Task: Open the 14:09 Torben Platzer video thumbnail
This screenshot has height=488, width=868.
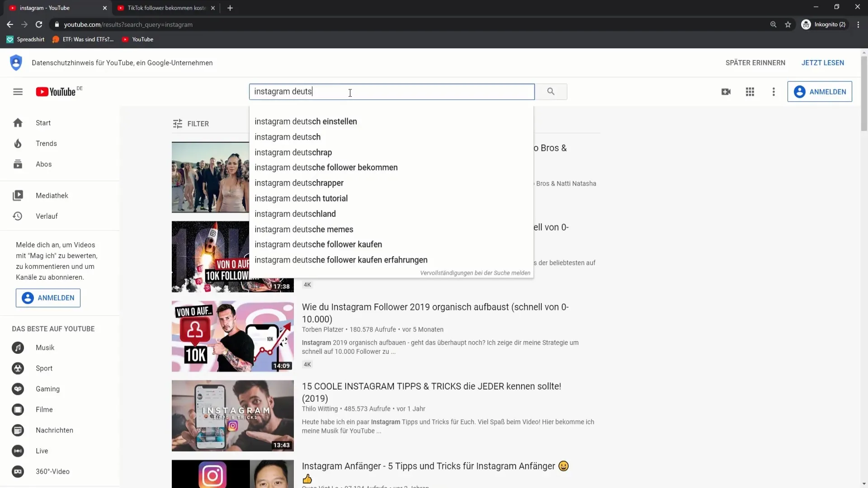Action: click(233, 337)
